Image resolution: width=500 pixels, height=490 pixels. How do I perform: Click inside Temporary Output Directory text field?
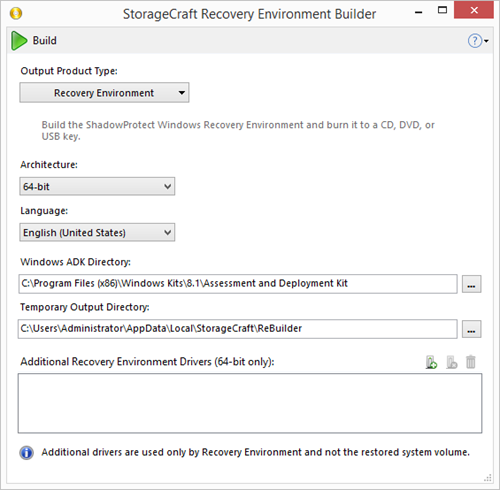click(x=238, y=329)
